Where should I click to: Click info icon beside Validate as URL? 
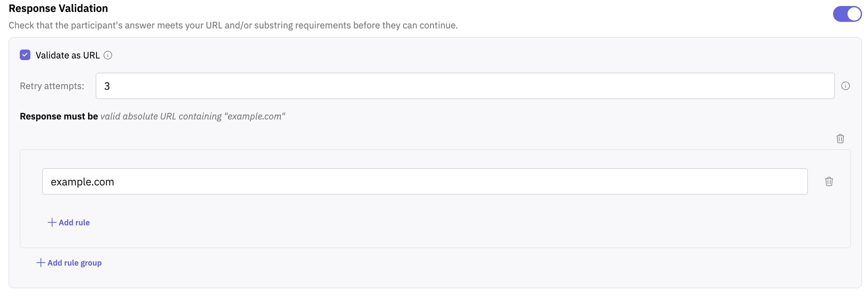click(108, 56)
